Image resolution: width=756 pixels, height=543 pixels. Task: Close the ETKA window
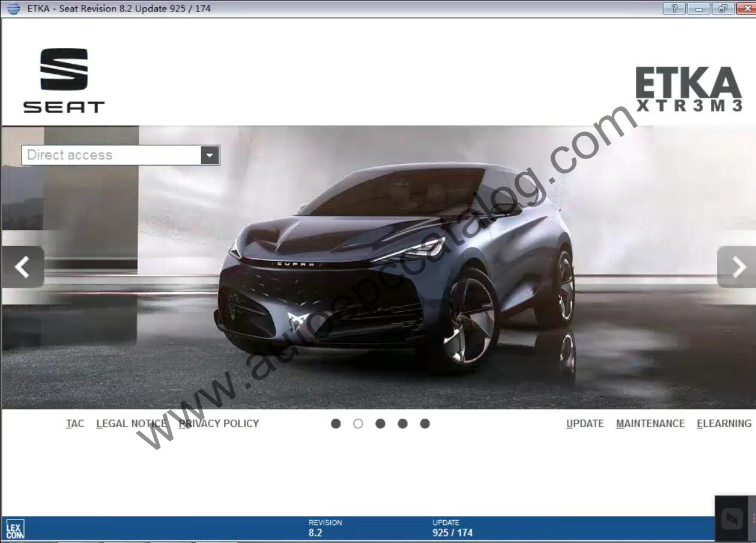tap(746, 8)
